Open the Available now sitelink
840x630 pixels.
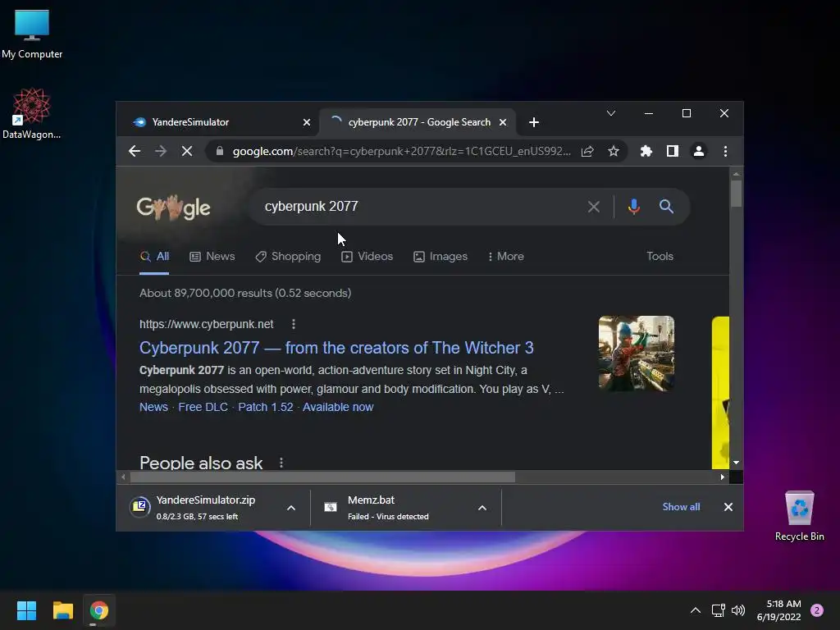pyautogui.click(x=338, y=407)
